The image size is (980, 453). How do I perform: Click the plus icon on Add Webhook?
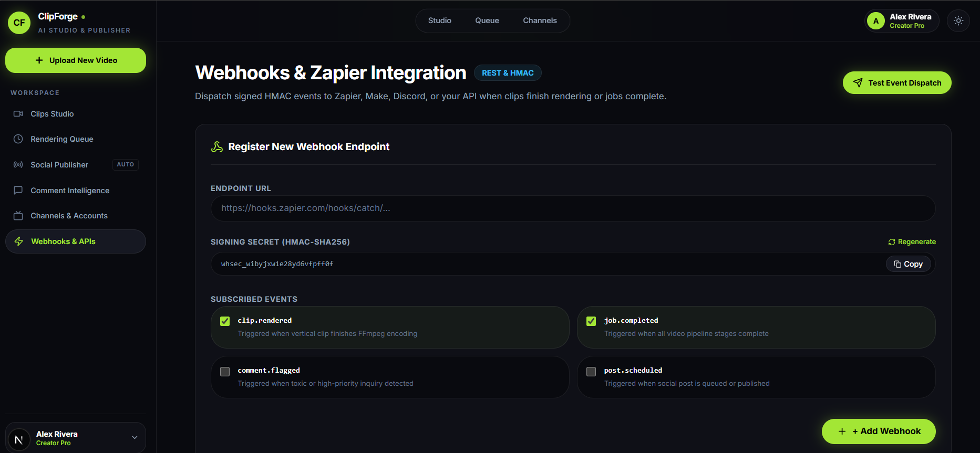pos(842,431)
